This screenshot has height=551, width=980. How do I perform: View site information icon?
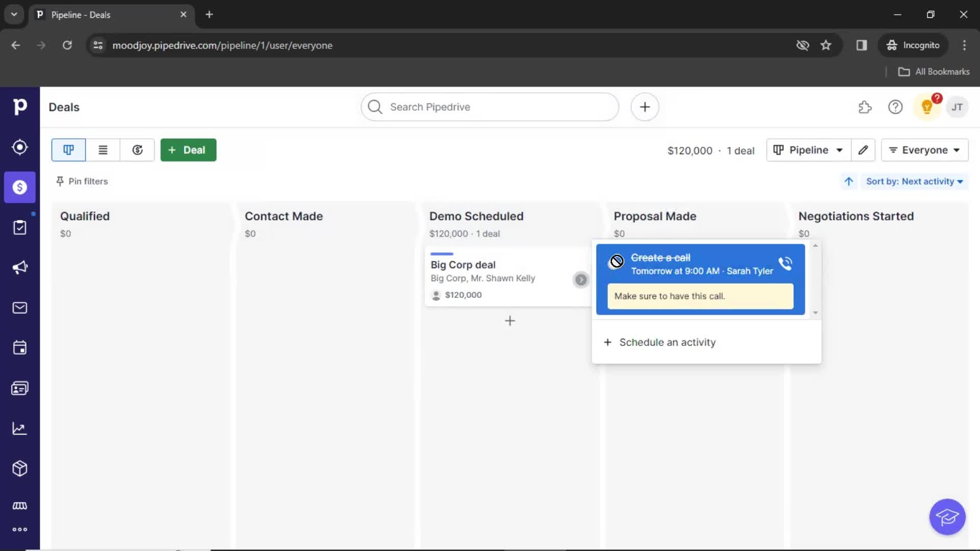pyautogui.click(x=98, y=45)
